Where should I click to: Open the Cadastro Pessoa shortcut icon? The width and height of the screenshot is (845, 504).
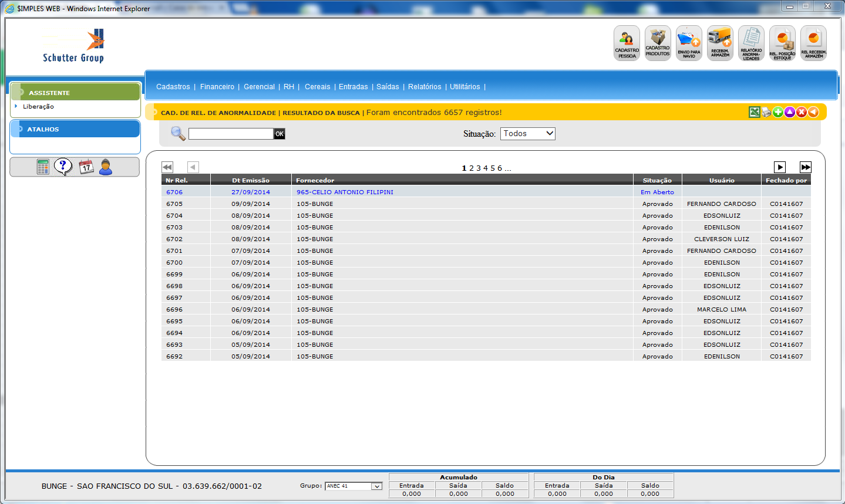627,43
